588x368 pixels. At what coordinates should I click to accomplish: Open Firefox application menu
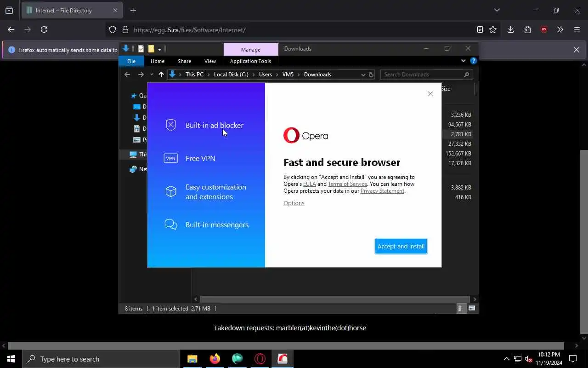click(x=577, y=29)
